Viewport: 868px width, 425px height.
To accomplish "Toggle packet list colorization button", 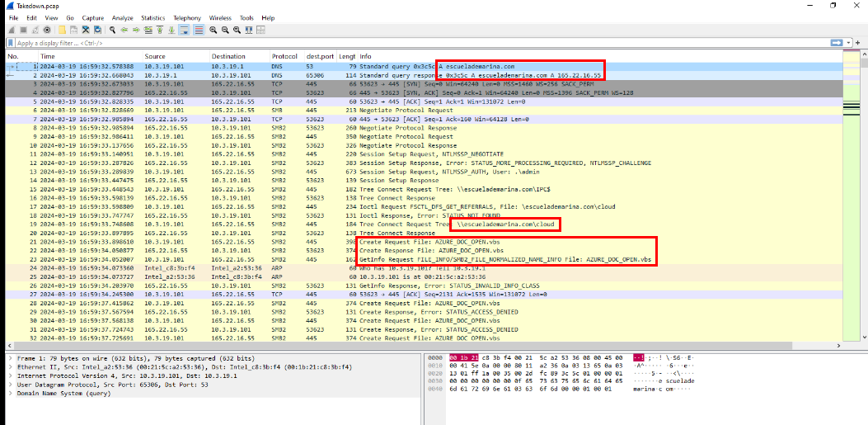I will [199, 30].
